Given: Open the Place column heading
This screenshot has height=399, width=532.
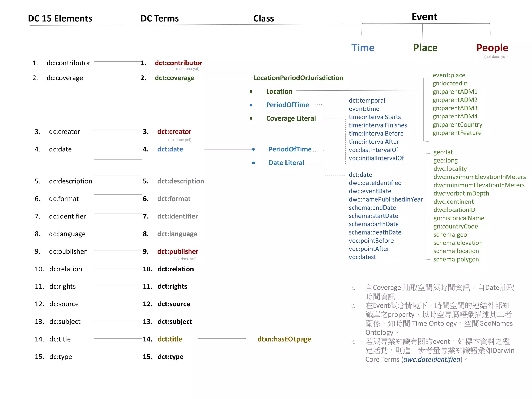Looking at the screenshot, I should [425, 48].
